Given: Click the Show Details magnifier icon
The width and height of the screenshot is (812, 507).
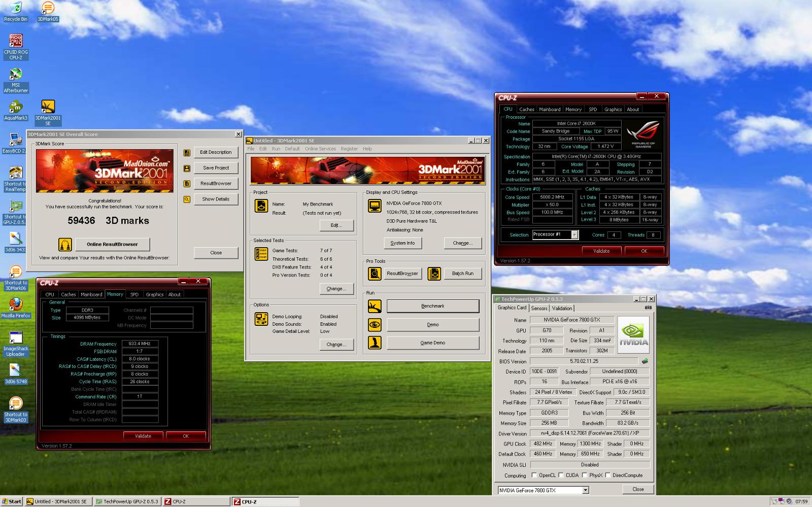Looking at the screenshot, I should point(187,199).
